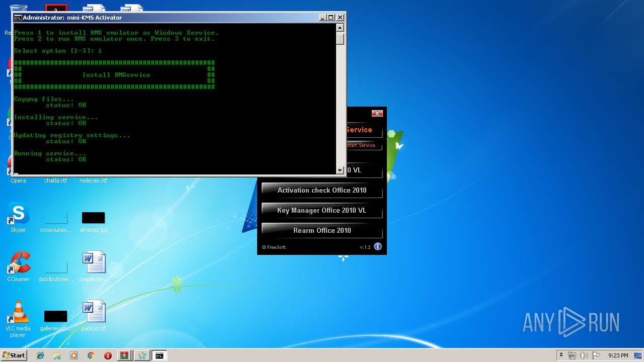Click the 'Install KMService' console text
The width and height of the screenshot is (644, 362).
[x=116, y=75]
